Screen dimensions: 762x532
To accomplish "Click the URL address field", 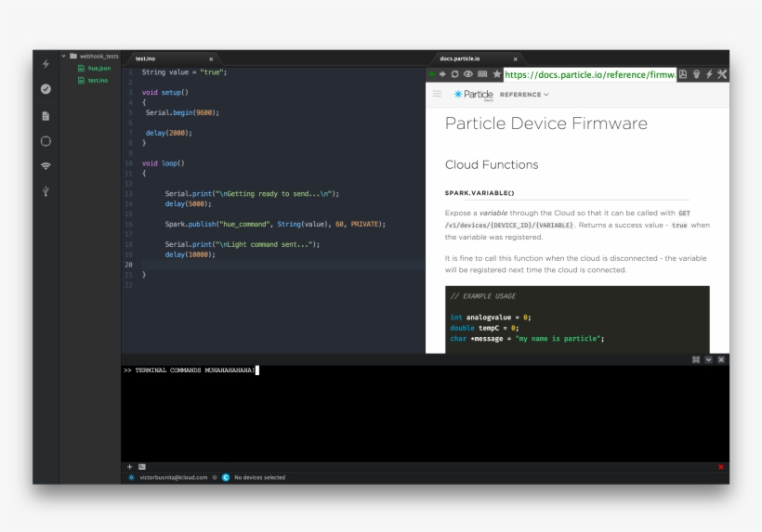I will (x=590, y=75).
